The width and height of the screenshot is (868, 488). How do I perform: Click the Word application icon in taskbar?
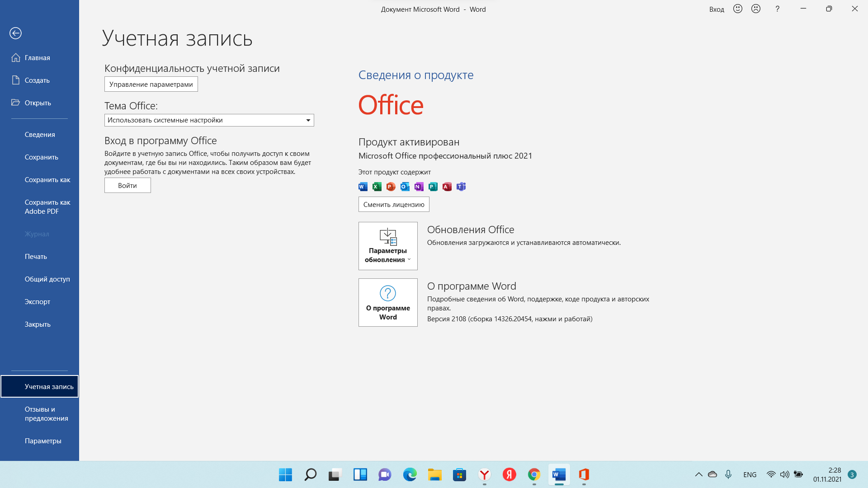click(x=559, y=474)
